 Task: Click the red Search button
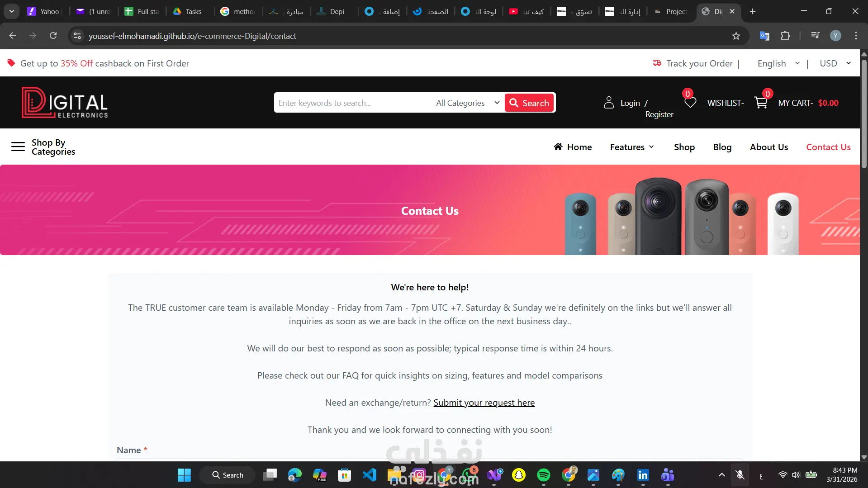pyautogui.click(x=529, y=103)
